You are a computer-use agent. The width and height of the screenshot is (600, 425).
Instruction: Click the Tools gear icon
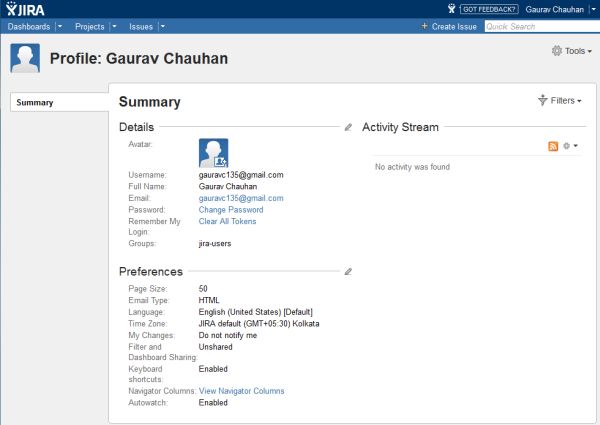(557, 50)
